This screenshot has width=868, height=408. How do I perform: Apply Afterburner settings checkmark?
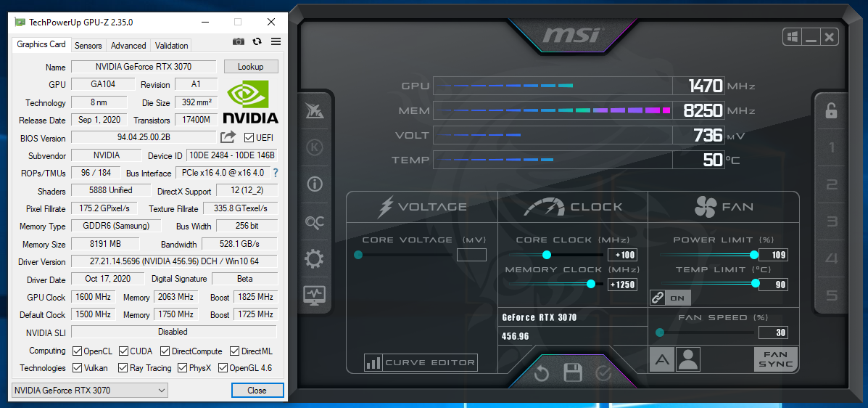[603, 374]
